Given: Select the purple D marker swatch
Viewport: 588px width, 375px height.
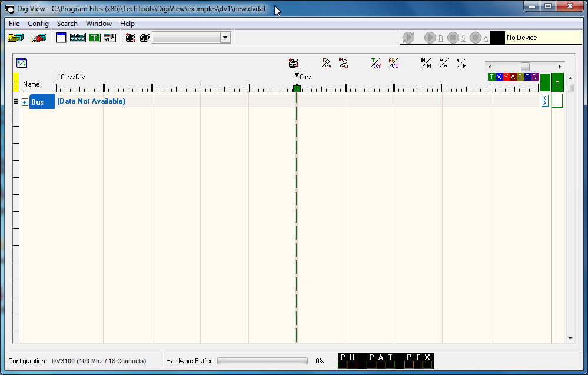Looking at the screenshot, I should click(x=534, y=77).
